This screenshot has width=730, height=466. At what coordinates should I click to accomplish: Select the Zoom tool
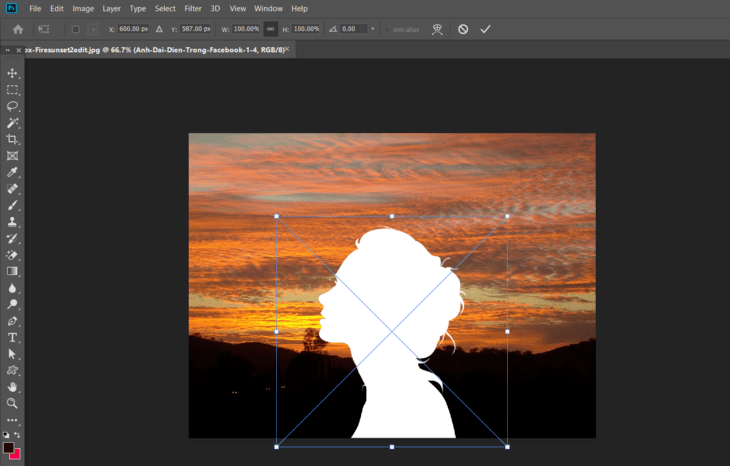(12, 403)
